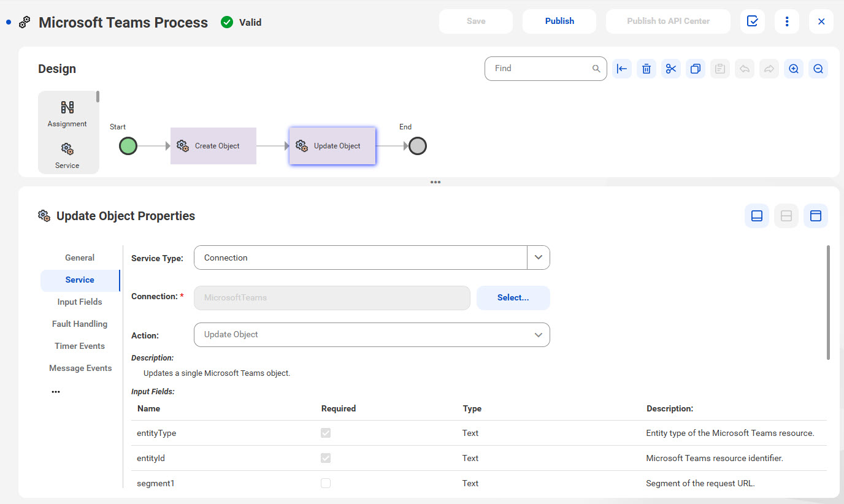Screen dimensions: 844x504
Task: Click the MicrosoftTeams connection field
Action: point(332,298)
